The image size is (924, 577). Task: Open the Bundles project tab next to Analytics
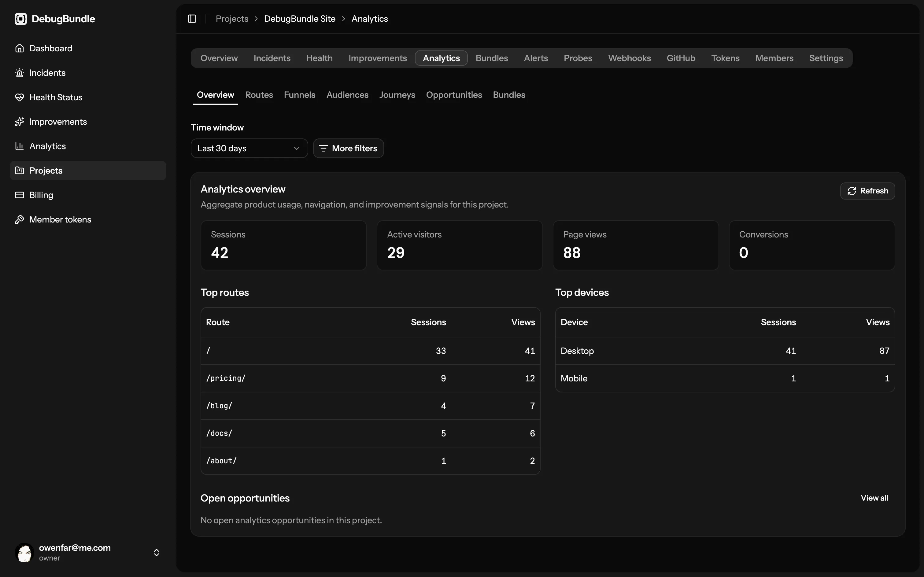[x=492, y=58]
